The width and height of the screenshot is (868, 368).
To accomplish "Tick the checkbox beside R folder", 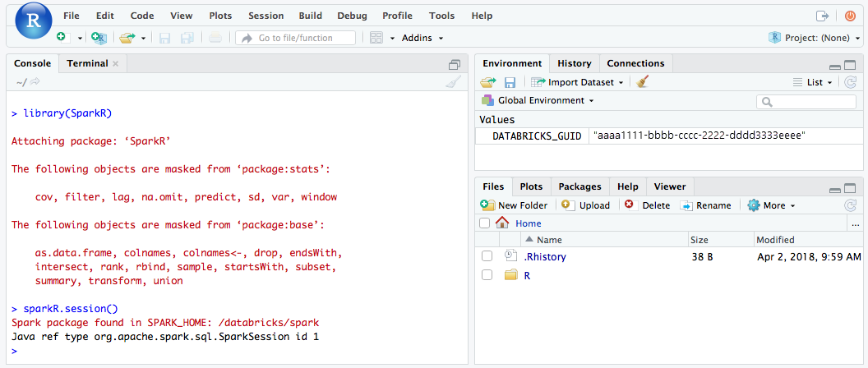I will [x=487, y=275].
